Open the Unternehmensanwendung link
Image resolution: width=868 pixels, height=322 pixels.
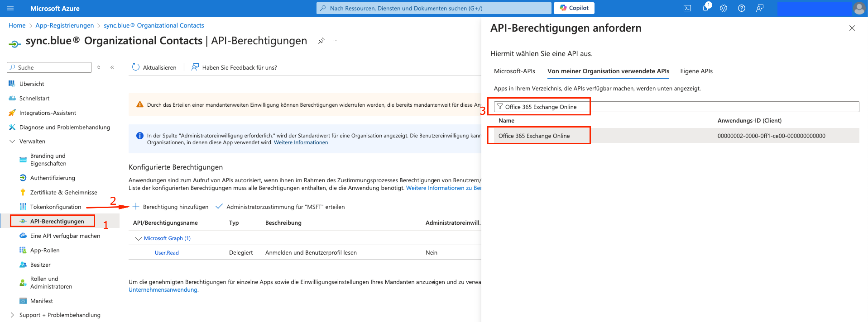pos(163,290)
